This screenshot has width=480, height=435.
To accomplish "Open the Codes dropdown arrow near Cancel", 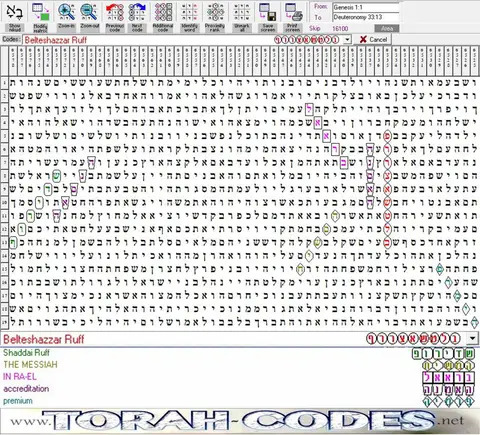I will tap(347, 40).
